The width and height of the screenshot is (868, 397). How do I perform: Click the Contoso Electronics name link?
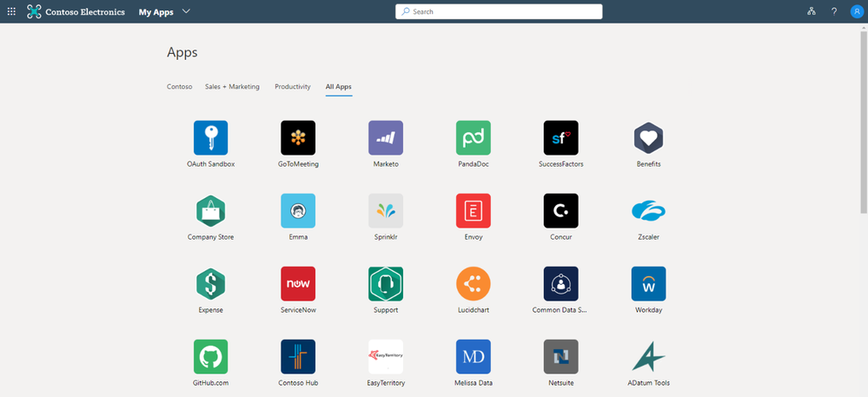tap(85, 11)
